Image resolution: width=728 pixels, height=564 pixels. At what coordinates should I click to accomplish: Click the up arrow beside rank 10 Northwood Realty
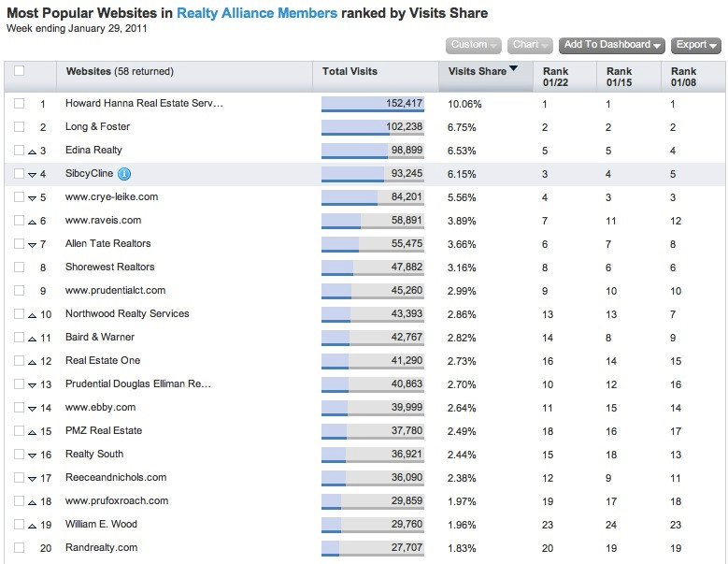(32, 315)
